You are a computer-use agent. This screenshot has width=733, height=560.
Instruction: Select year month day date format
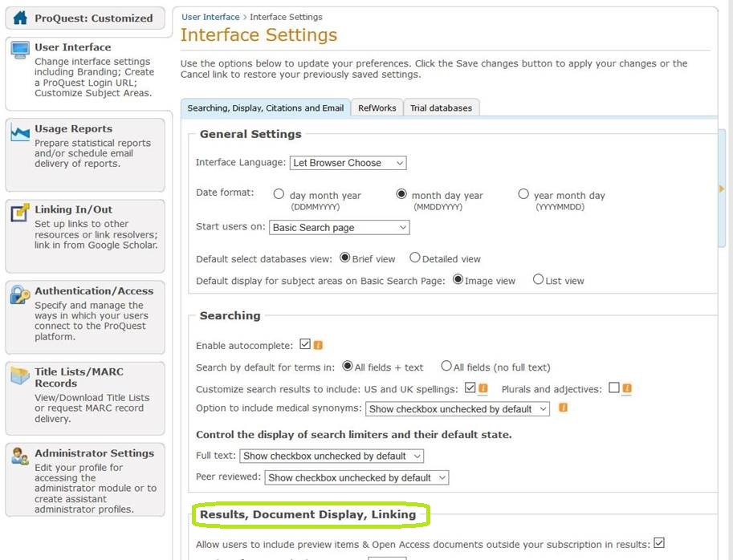(x=523, y=194)
